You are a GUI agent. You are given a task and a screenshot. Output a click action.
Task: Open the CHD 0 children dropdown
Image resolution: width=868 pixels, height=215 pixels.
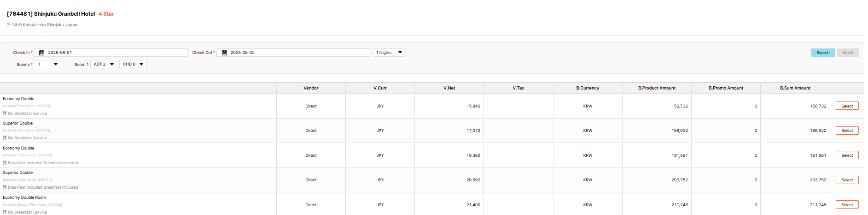click(133, 64)
